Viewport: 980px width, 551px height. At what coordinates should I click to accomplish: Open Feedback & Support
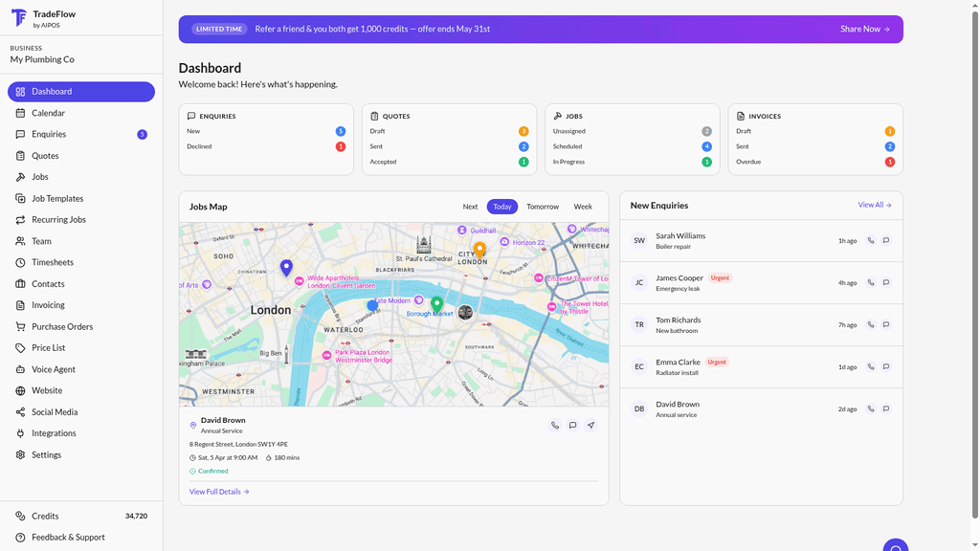pos(81,538)
